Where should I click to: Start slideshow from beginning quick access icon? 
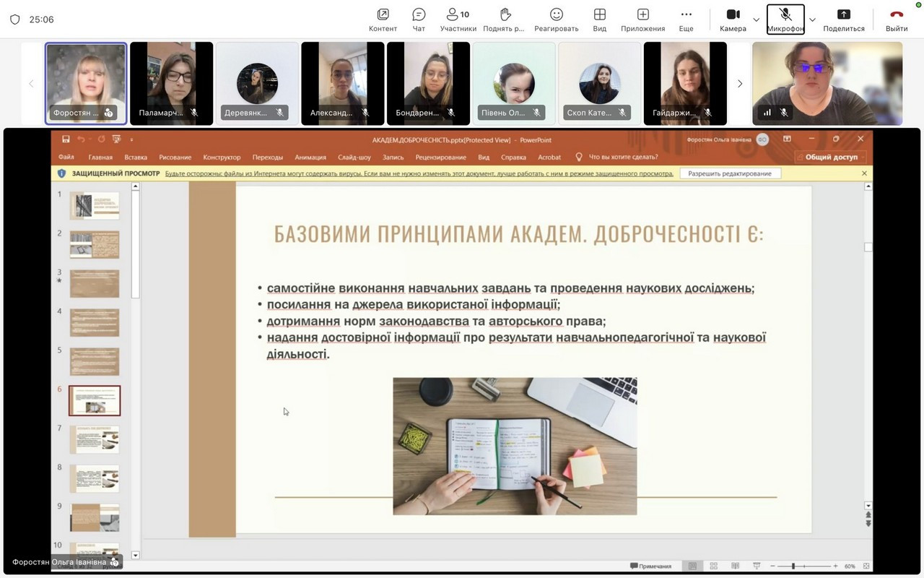[x=116, y=139]
